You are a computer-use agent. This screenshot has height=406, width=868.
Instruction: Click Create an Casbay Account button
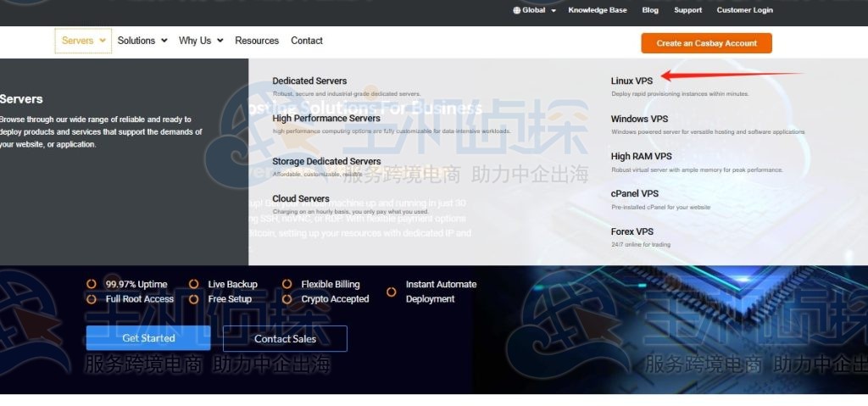click(x=706, y=43)
